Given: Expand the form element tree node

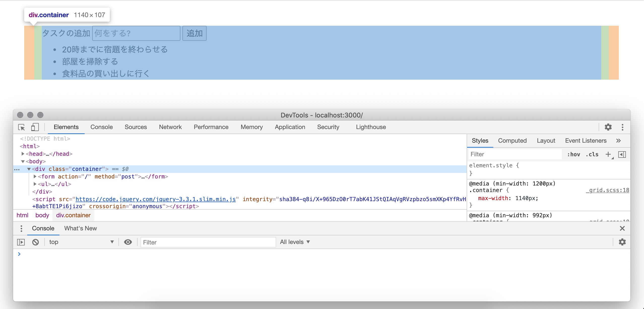Looking at the screenshot, I should [35, 176].
